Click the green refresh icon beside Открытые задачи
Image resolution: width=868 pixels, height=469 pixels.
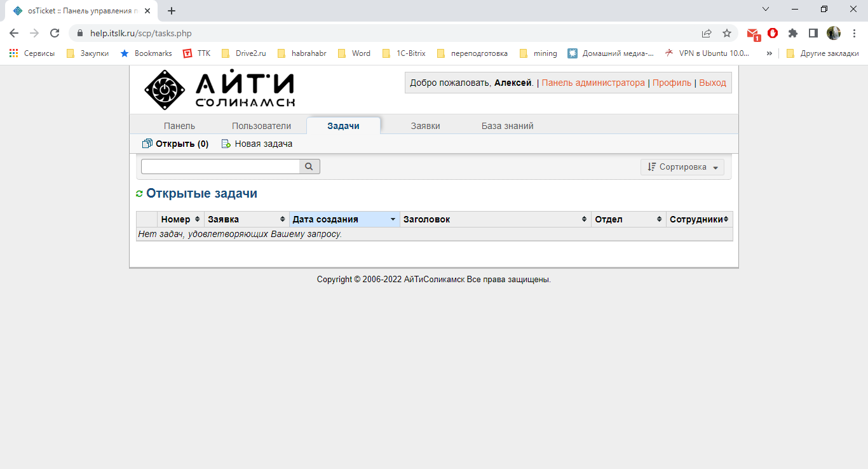[x=139, y=194]
